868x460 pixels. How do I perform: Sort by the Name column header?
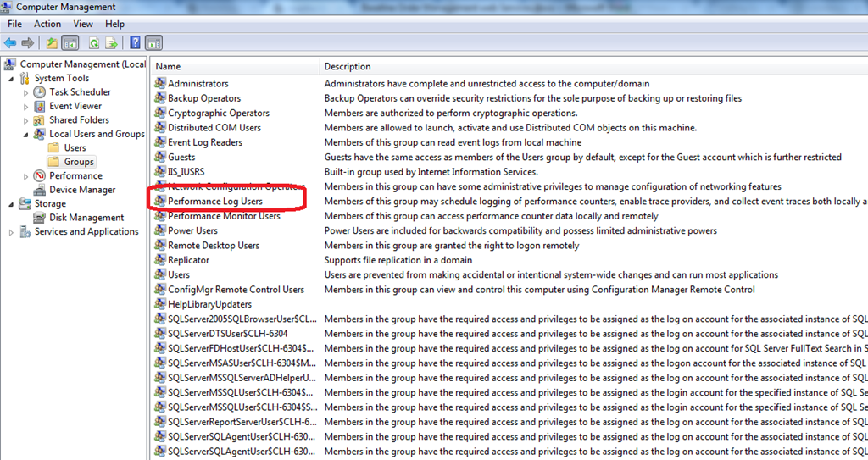point(236,66)
